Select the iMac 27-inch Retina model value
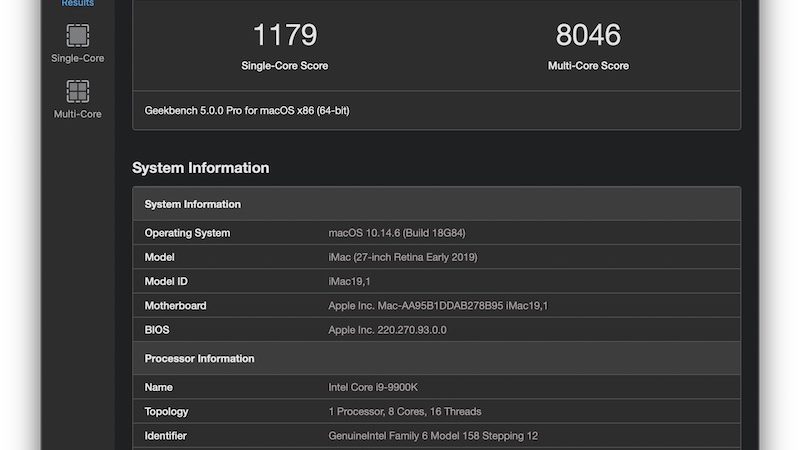Screen dimensions: 800x450 tap(403, 257)
